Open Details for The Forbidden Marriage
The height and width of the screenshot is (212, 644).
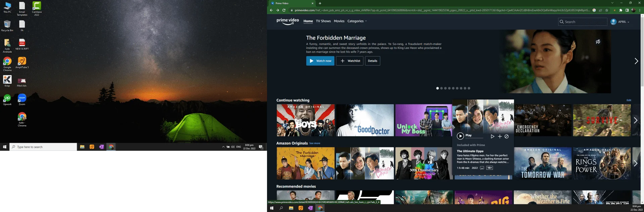point(373,61)
